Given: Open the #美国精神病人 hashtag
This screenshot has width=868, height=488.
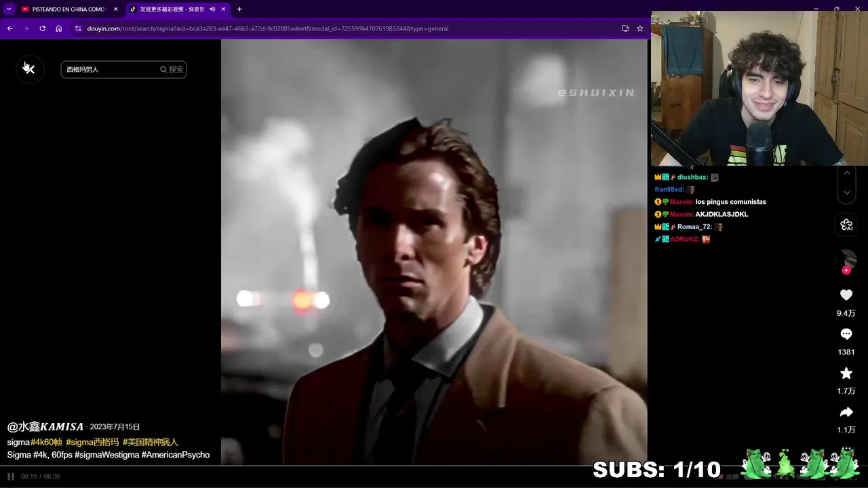Looking at the screenshot, I should point(151,442).
